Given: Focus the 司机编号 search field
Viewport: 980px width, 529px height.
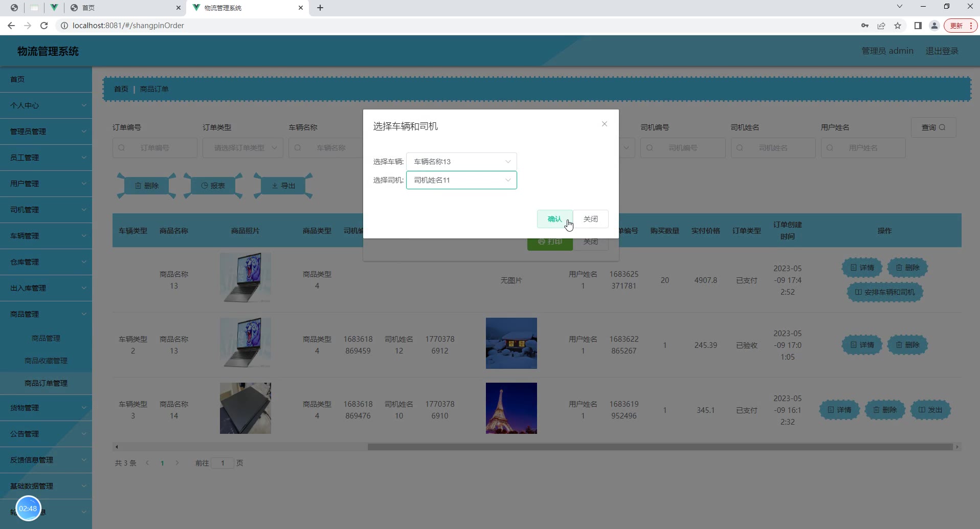Looking at the screenshot, I should click(683, 148).
